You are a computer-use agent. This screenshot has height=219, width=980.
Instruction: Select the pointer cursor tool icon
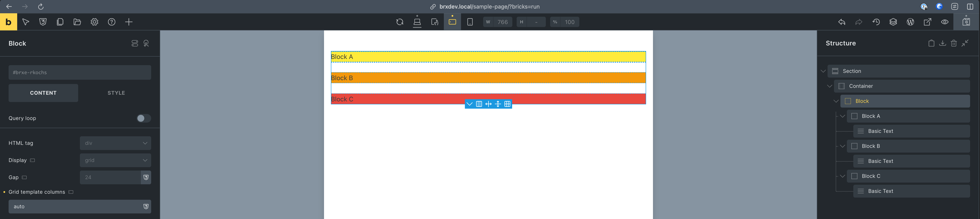pos(26,22)
